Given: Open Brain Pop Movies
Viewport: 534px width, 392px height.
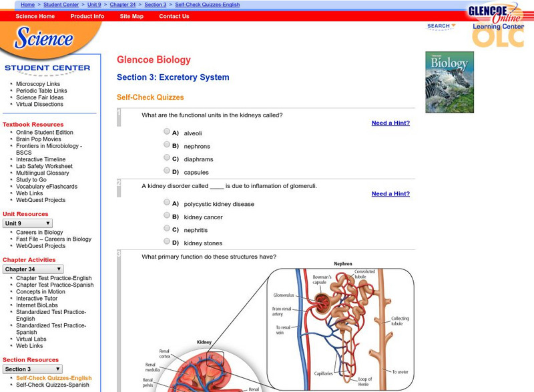Looking at the screenshot, I should [x=39, y=139].
